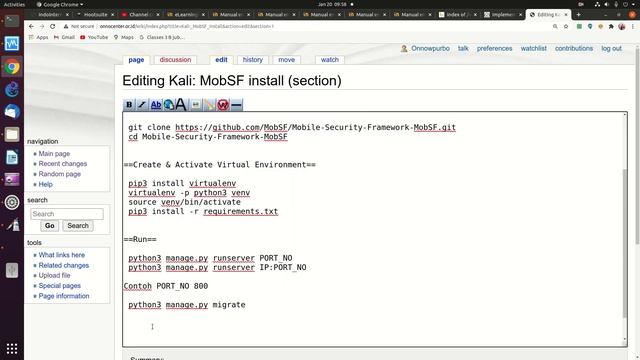Click log out link

pyautogui.click(x=611, y=48)
